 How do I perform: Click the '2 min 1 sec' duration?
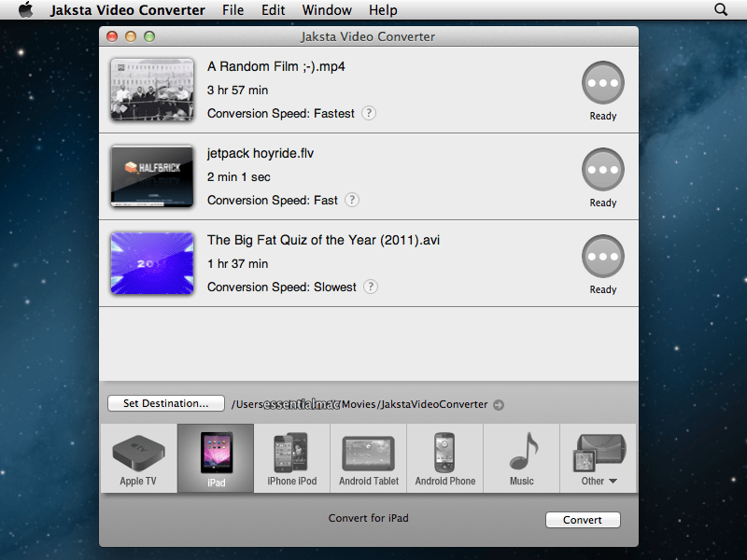(239, 176)
